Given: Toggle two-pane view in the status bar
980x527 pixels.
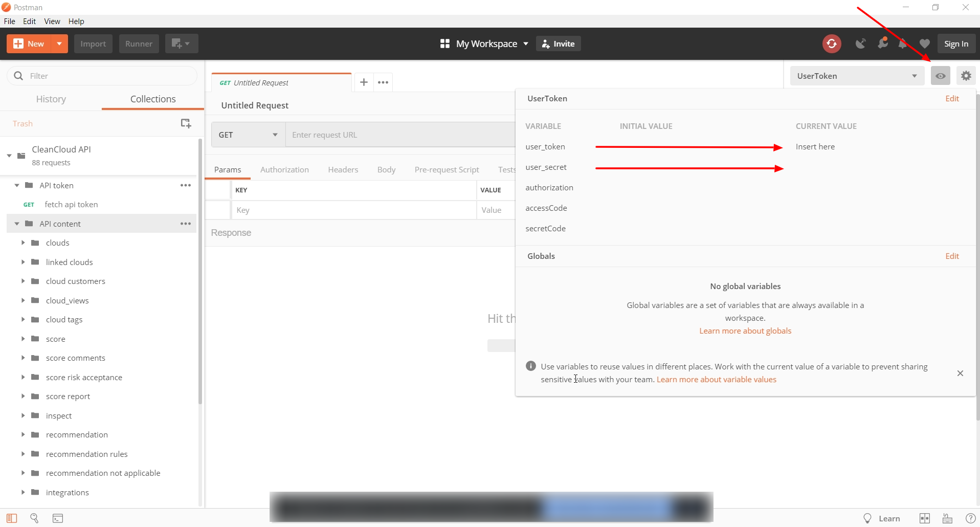Looking at the screenshot, I should 925,518.
